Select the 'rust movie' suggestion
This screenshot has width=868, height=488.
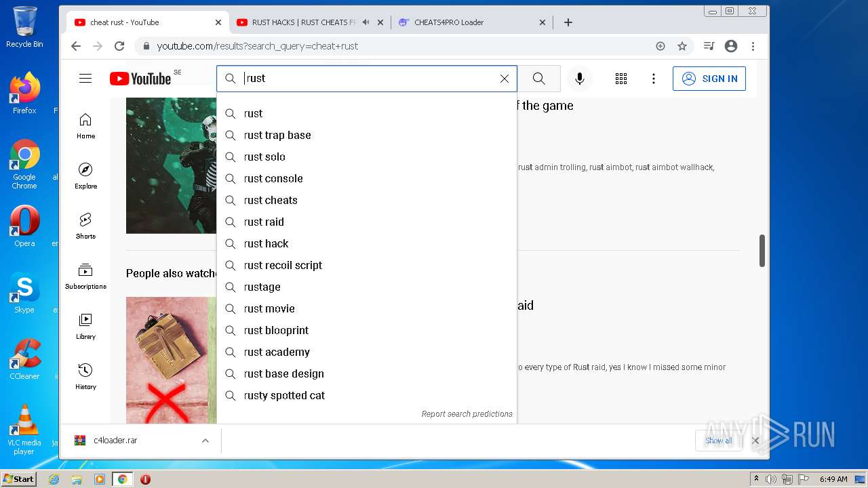367,308
